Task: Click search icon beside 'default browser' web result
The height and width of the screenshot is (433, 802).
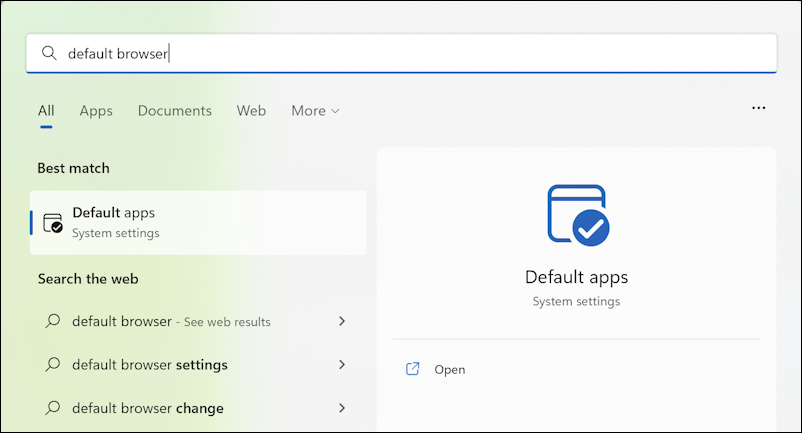Action: click(53, 321)
